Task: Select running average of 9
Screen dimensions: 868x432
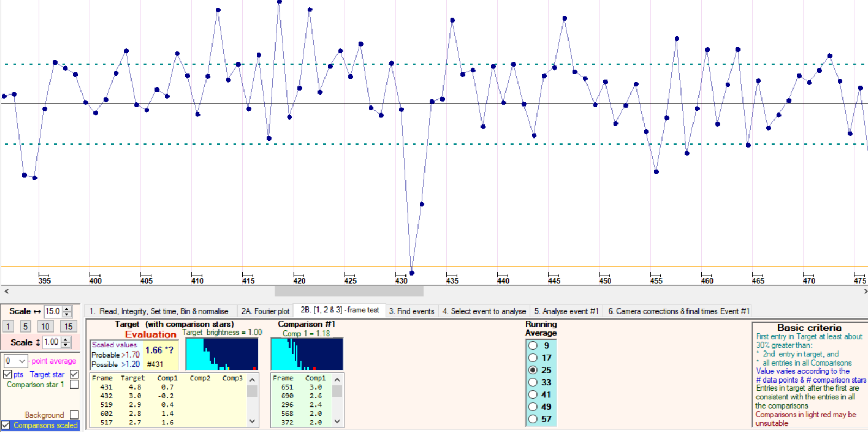Action: (533, 346)
